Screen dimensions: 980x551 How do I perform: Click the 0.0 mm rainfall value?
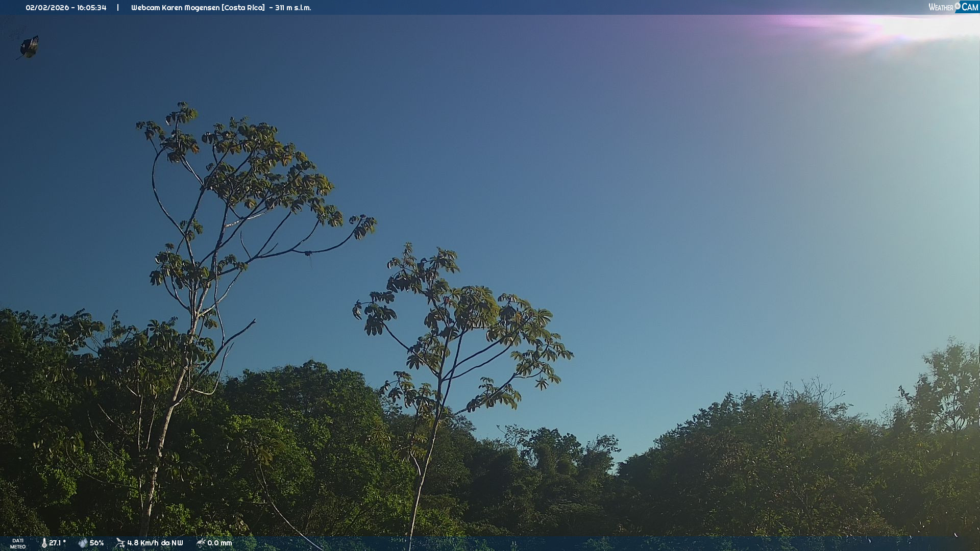(219, 543)
